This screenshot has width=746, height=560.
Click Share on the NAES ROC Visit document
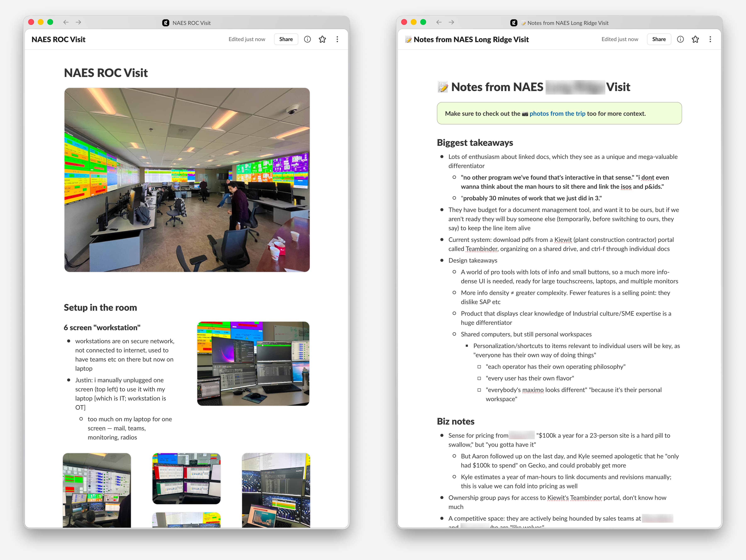coord(286,39)
